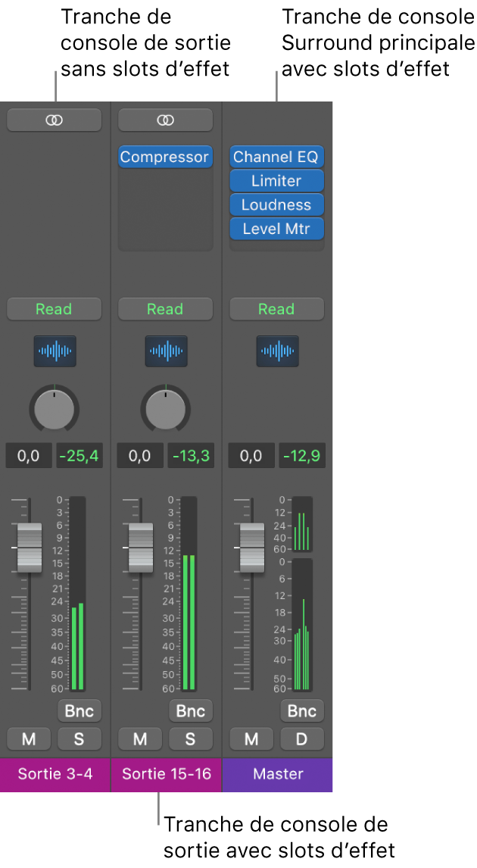Viewport: 477px width, 868px height.
Task: Click waveform icon on Sortie 3-4 strip
Action: [x=54, y=351]
